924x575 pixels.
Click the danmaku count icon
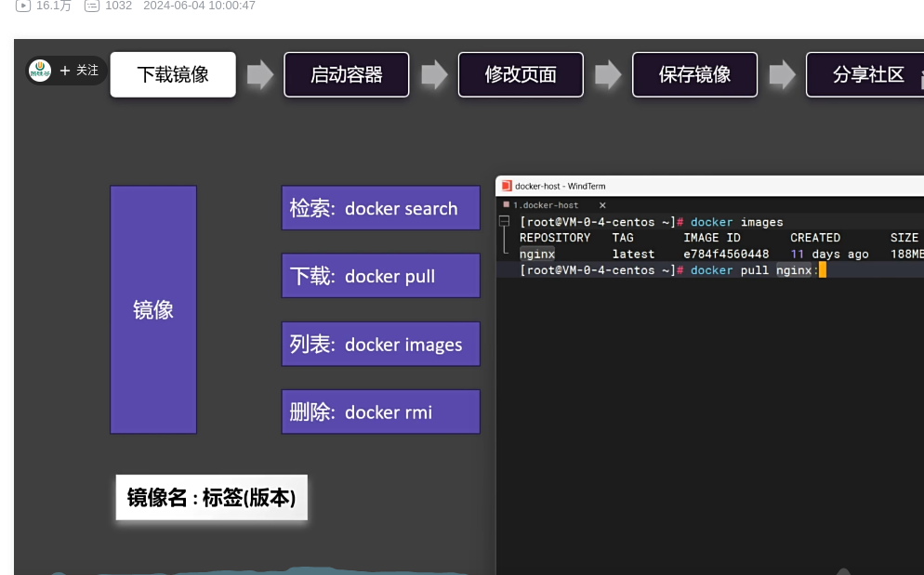(x=91, y=6)
